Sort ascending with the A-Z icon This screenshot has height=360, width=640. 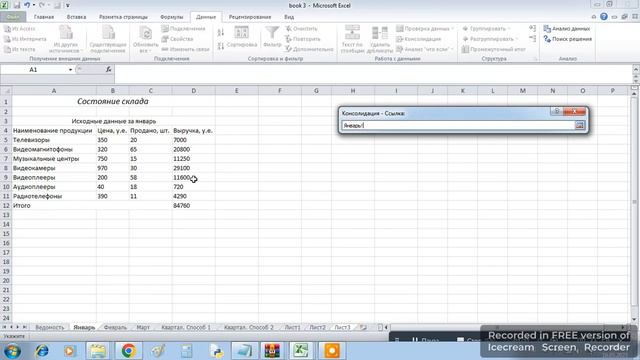(221, 33)
